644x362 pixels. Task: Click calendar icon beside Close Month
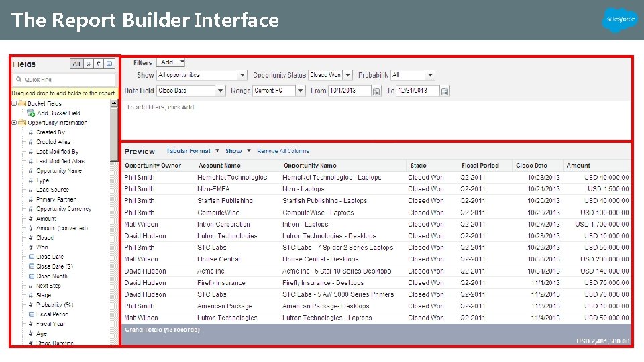(32, 276)
